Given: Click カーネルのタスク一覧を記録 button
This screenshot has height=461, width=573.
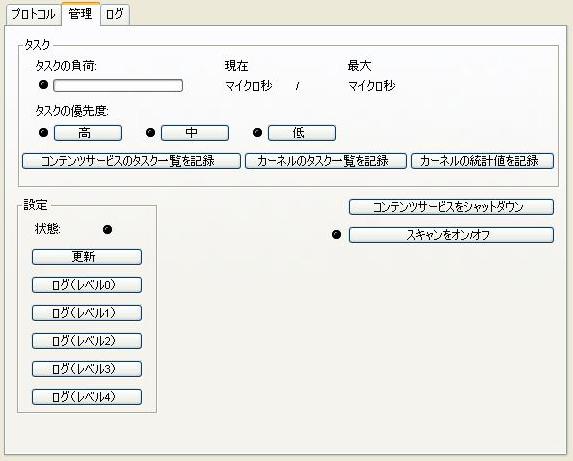Looking at the screenshot, I should click(x=326, y=161).
